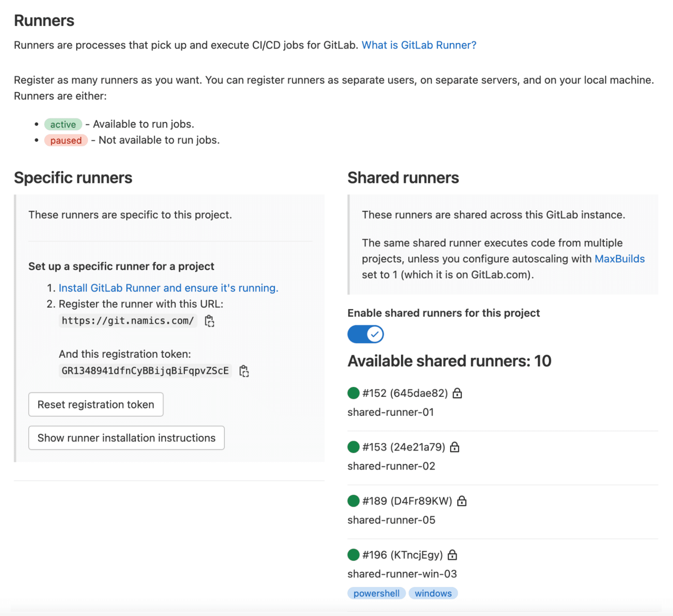Click the 'Available shared runners: 10' heading

point(449,361)
